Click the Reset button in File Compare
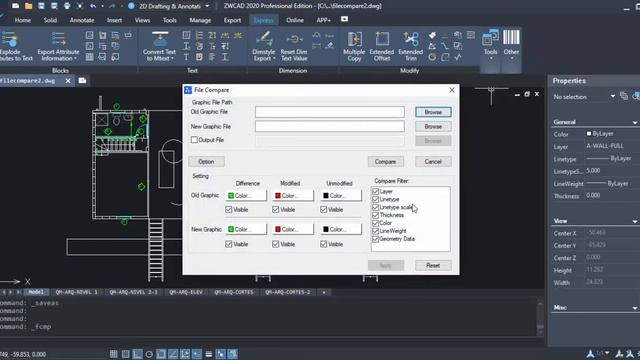The height and width of the screenshot is (360, 640). [433, 265]
